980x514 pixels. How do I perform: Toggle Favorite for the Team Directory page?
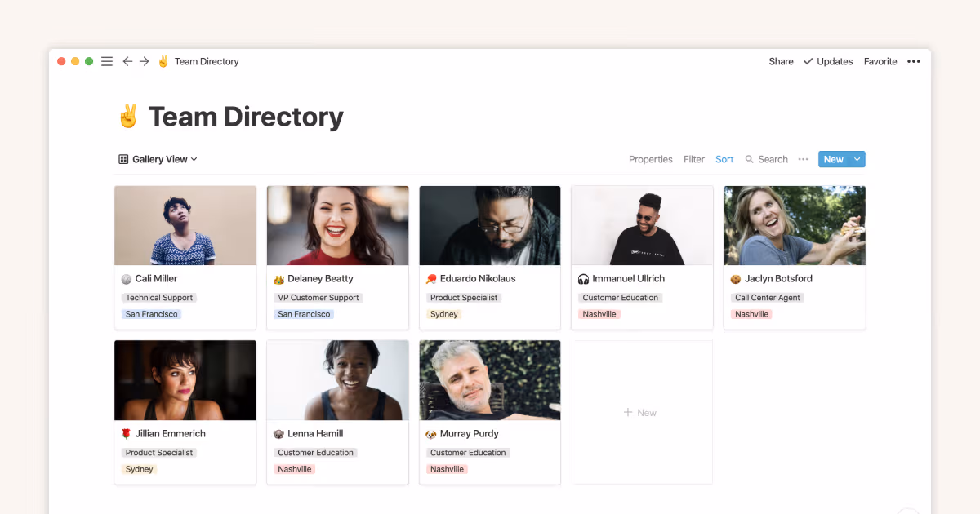tap(880, 61)
